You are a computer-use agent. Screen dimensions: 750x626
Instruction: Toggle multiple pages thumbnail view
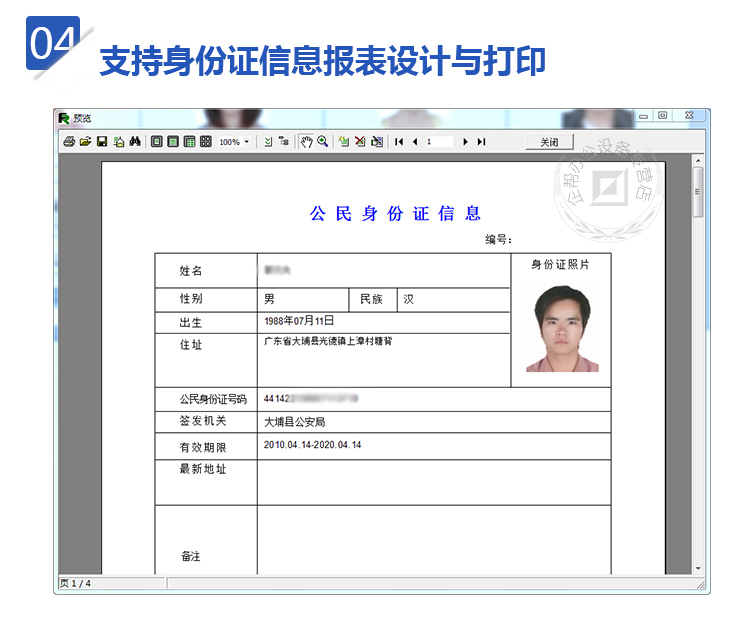pyautogui.click(x=205, y=142)
